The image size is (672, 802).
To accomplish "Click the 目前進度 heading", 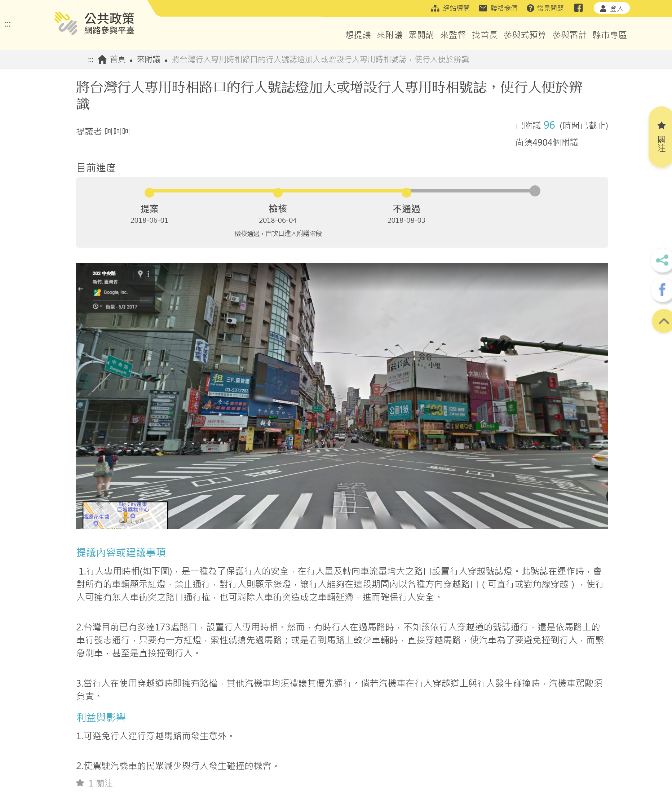I will coord(96,168).
